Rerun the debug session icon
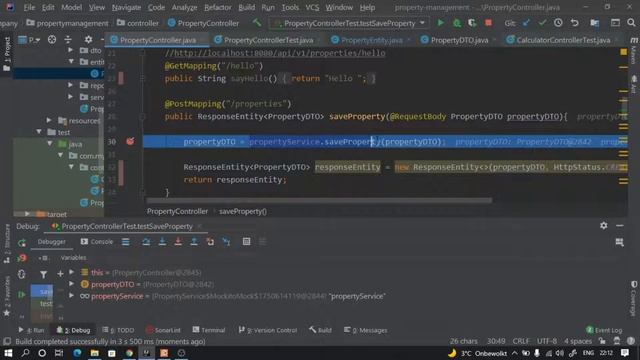This screenshot has height=360, width=640. pos(22,242)
